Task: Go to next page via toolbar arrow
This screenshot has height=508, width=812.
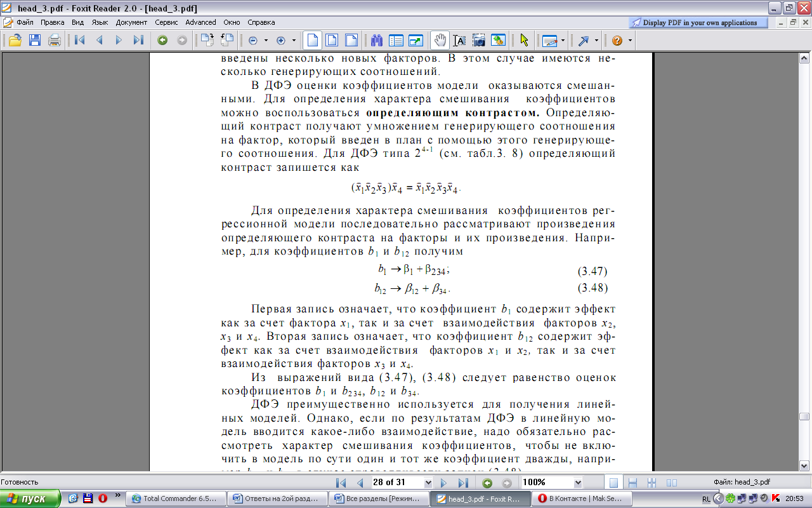Action: pyautogui.click(x=119, y=41)
